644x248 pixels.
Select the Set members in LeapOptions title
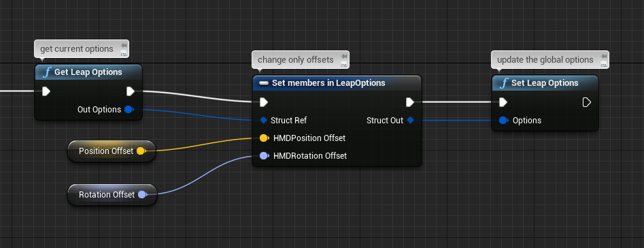coord(328,83)
